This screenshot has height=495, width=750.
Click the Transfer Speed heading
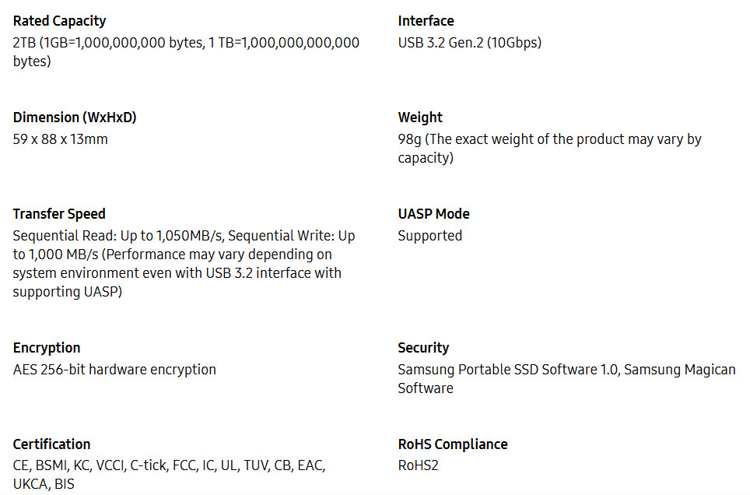pyautogui.click(x=59, y=214)
